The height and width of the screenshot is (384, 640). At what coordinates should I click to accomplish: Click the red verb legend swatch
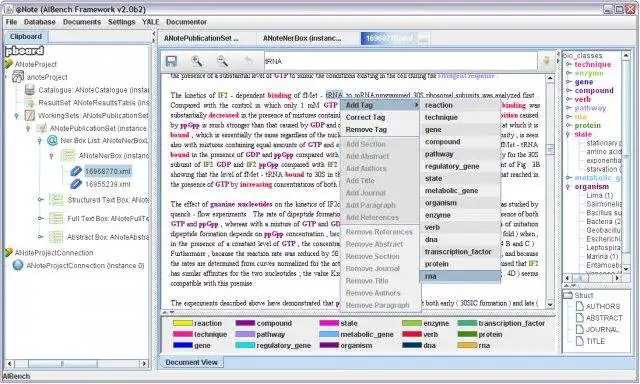click(x=411, y=334)
